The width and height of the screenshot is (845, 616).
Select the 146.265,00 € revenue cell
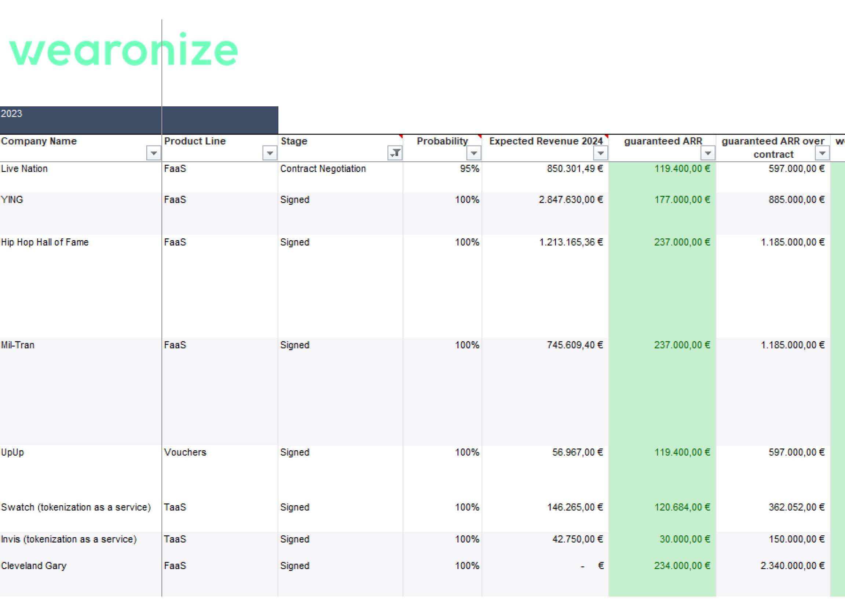(545, 516)
